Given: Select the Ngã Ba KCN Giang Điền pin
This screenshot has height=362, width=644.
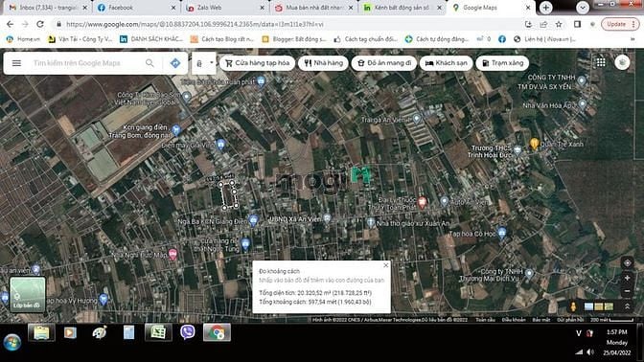Looking at the screenshot, I should click(x=253, y=220).
